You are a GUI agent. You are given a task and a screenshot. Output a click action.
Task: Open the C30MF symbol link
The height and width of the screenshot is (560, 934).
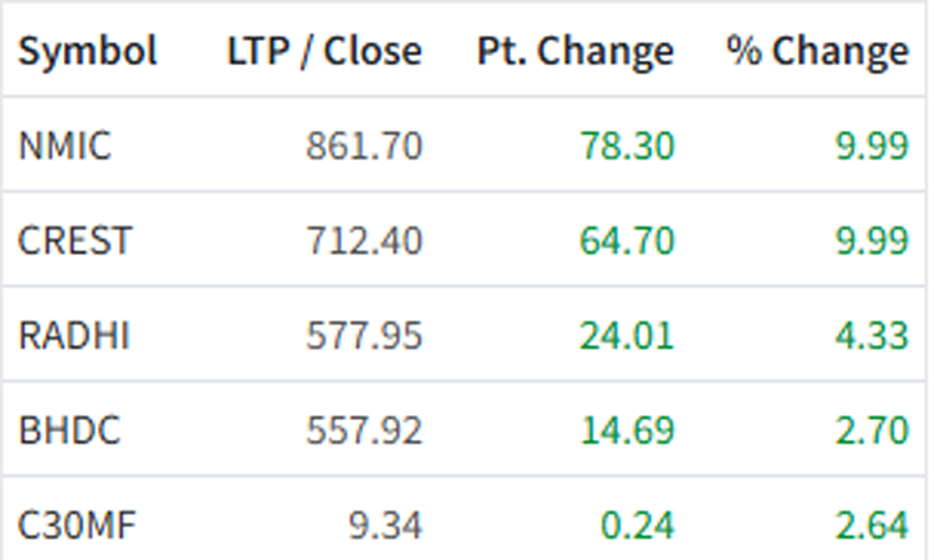pyautogui.click(x=77, y=525)
